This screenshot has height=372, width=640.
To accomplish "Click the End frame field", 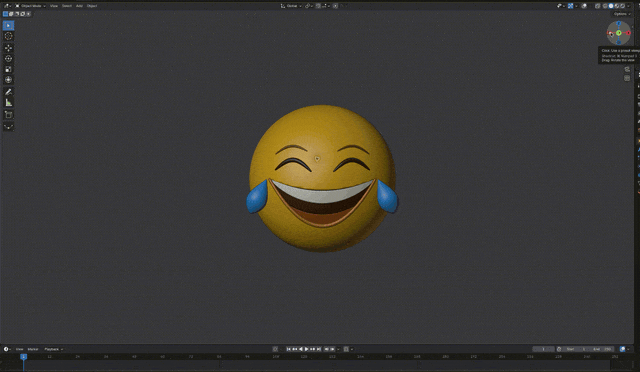I will coord(602,349).
